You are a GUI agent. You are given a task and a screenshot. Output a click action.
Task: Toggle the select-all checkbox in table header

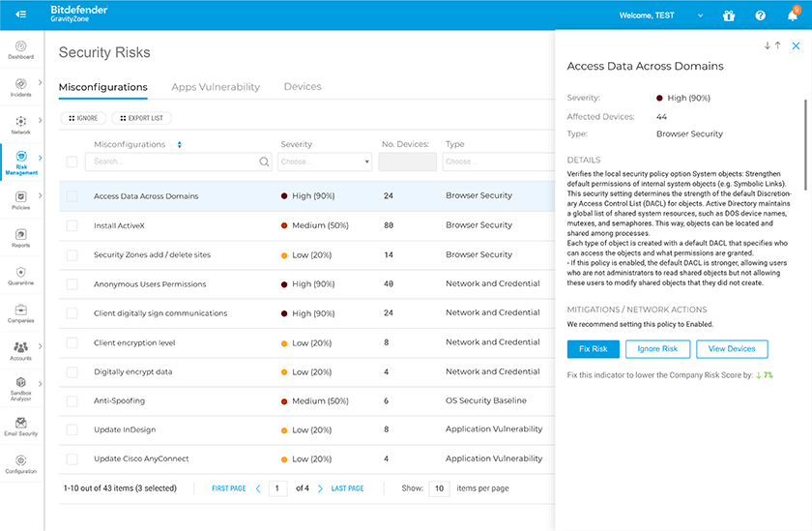click(72, 162)
